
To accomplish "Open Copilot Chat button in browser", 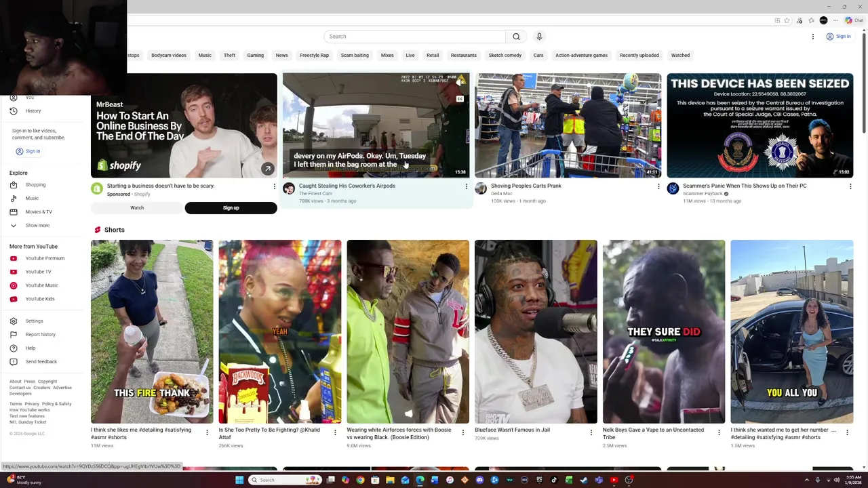I will [x=853, y=20].
